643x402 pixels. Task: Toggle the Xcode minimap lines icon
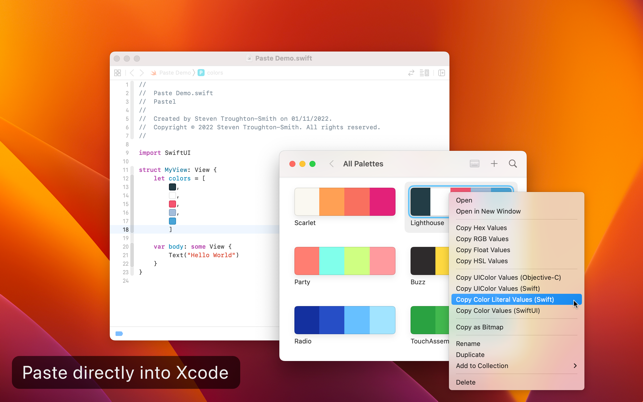tap(424, 73)
